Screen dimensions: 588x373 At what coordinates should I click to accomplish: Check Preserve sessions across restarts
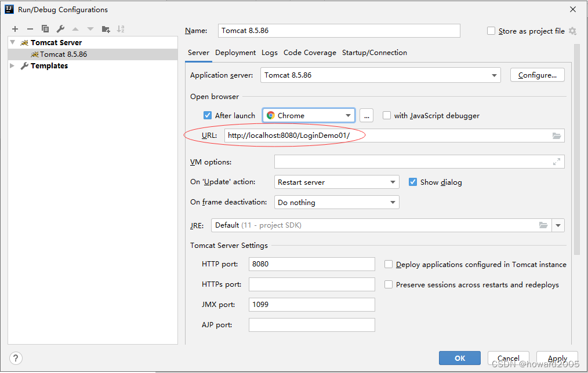coord(389,284)
